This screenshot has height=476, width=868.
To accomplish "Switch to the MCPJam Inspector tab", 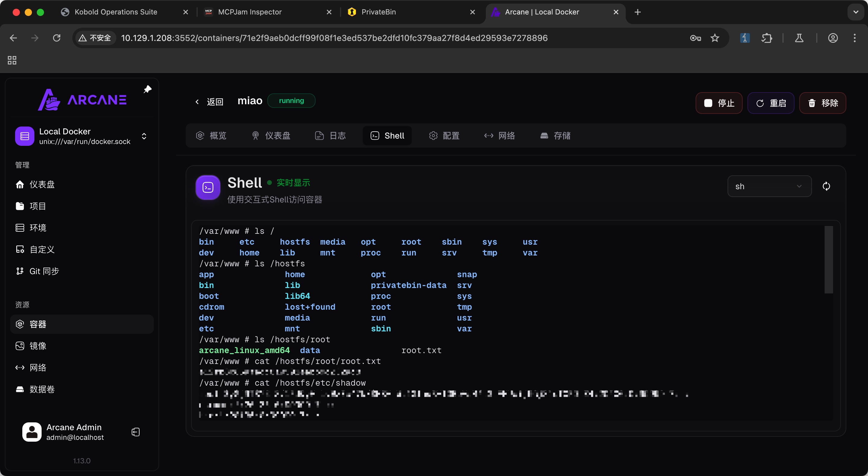I will pyautogui.click(x=268, y=12).
